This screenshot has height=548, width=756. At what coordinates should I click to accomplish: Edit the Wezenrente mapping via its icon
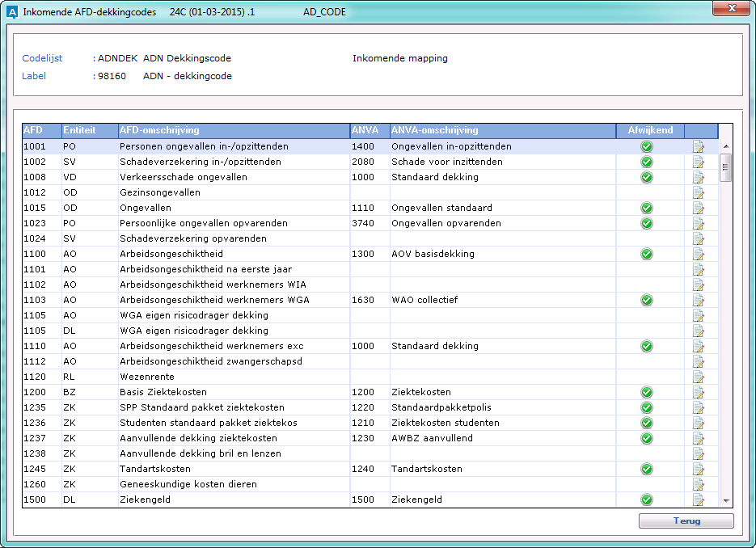[x=699, y=377]
